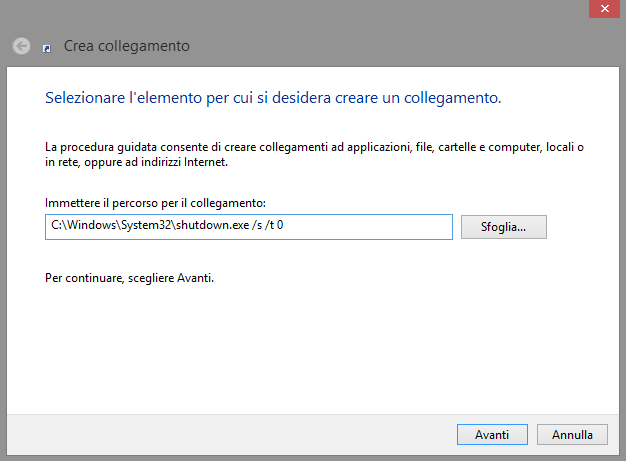Image resolution: width=626 pixels, height=461 pixels.
Task: Click the back arrow in title bar
Action: [x=21, y=46]
